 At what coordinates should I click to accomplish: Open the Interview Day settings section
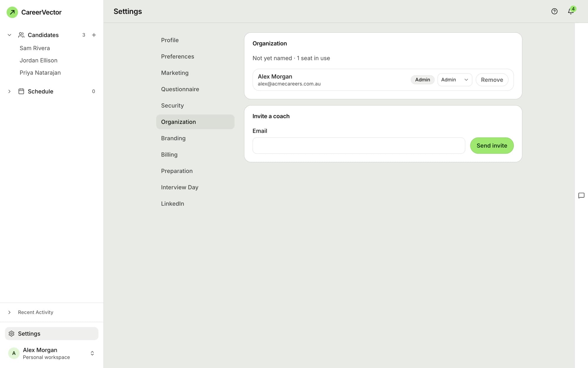pyautogui.click(x=195, y=187)
